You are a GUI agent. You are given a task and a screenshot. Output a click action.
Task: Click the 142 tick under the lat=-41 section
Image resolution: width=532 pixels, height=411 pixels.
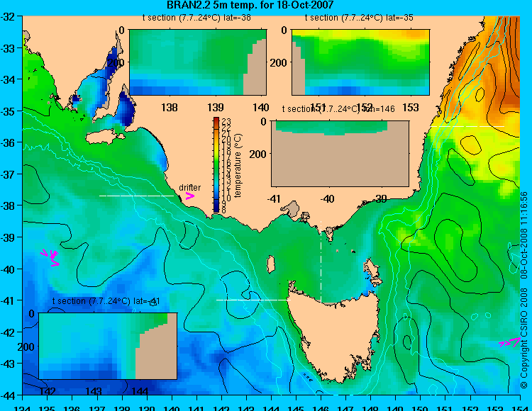point(47,391)
